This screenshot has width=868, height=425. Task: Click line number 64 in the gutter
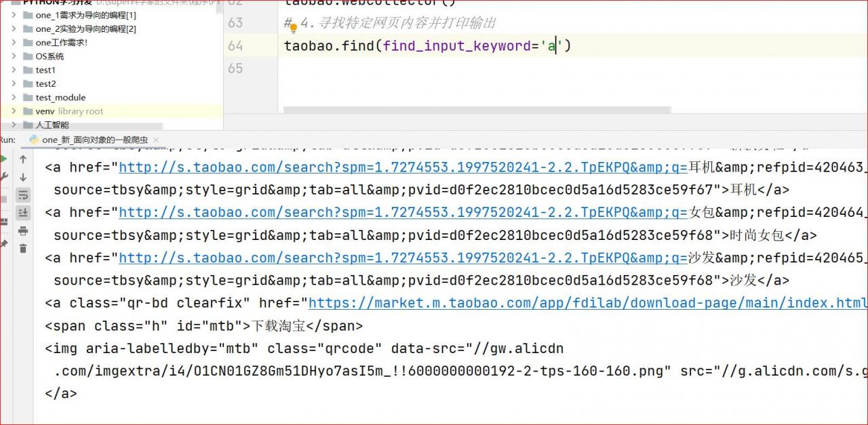pyautogui.click(x=235, y=46)
